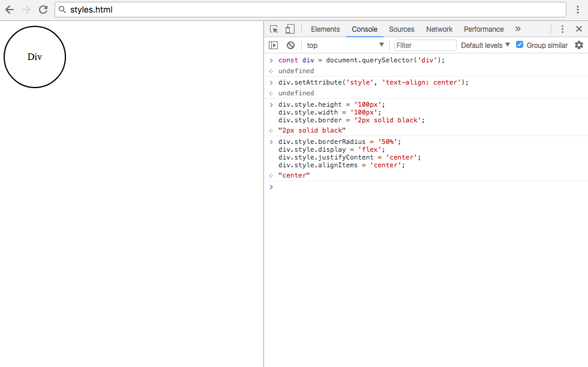Switch to the Sources tab
This screenshot has width=588, height=367.
click(401, 29)
